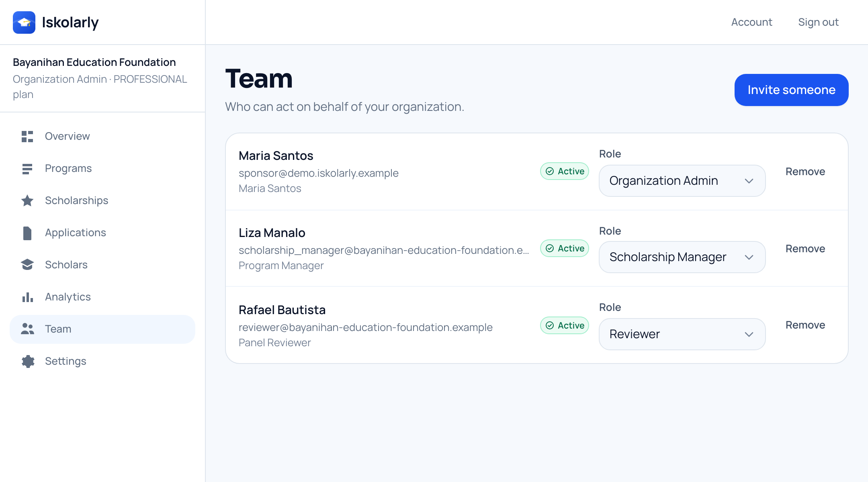Open the Programs section
Screen dimensions: 868x482
[x=102, y=169]
